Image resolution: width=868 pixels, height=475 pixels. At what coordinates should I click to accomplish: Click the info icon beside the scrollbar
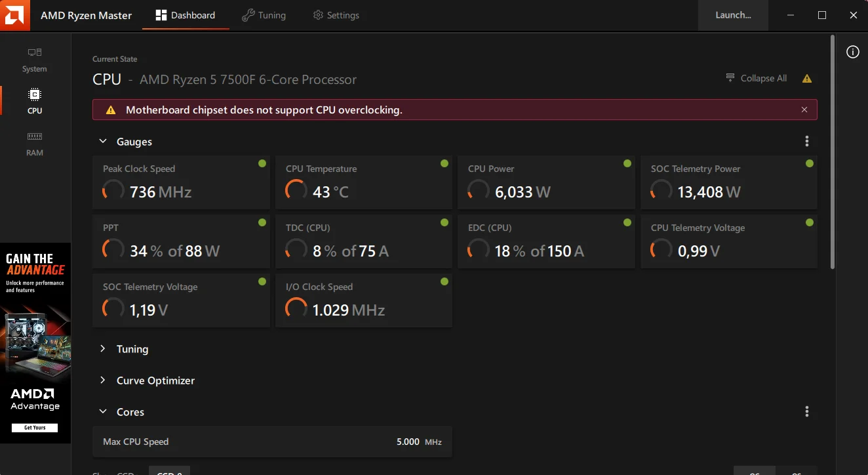(x=853, y=52)
